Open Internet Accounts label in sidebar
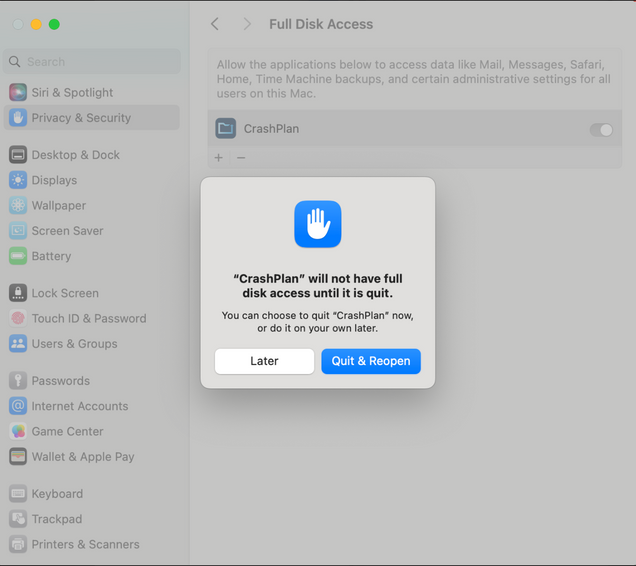The height and width of the screenshot is (566, 636). 80,406
